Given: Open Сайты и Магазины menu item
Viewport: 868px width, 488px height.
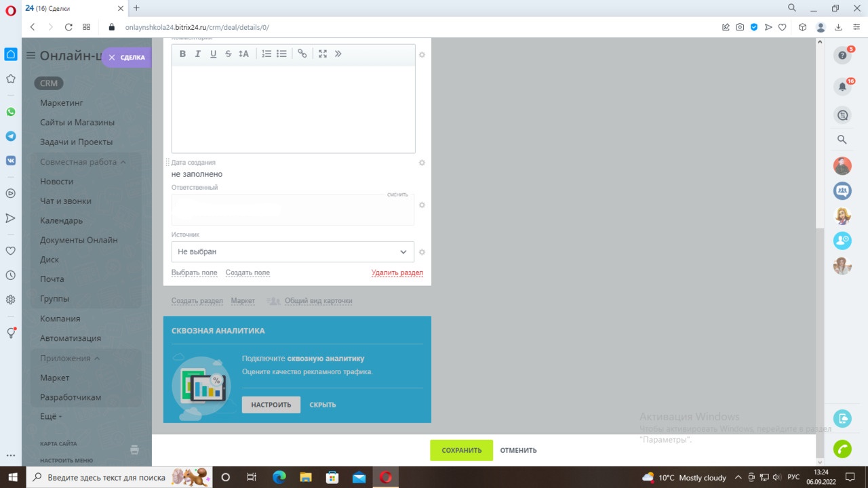Looking at the screenshot, I should coord(77,123).
